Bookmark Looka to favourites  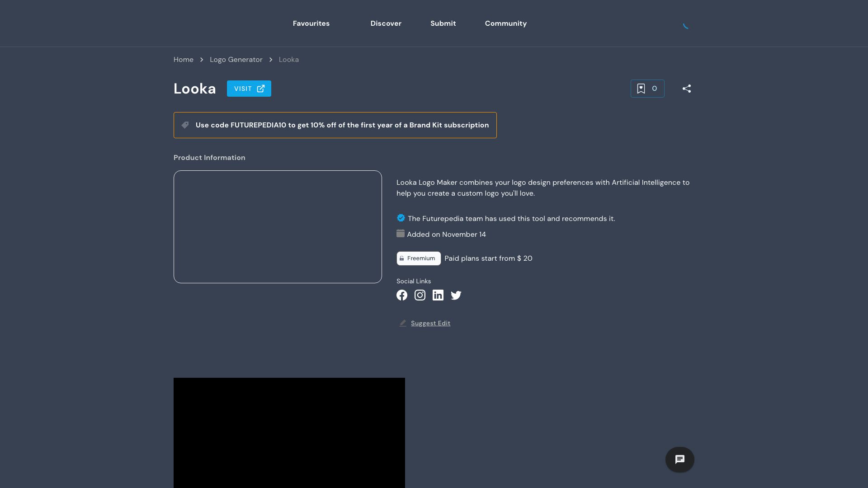click(x=647, y=89)
